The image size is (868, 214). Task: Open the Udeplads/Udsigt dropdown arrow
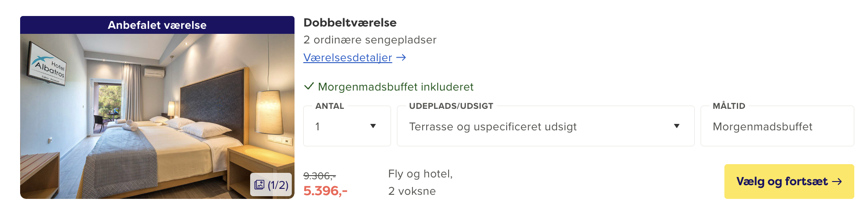[x=676, y=126]
